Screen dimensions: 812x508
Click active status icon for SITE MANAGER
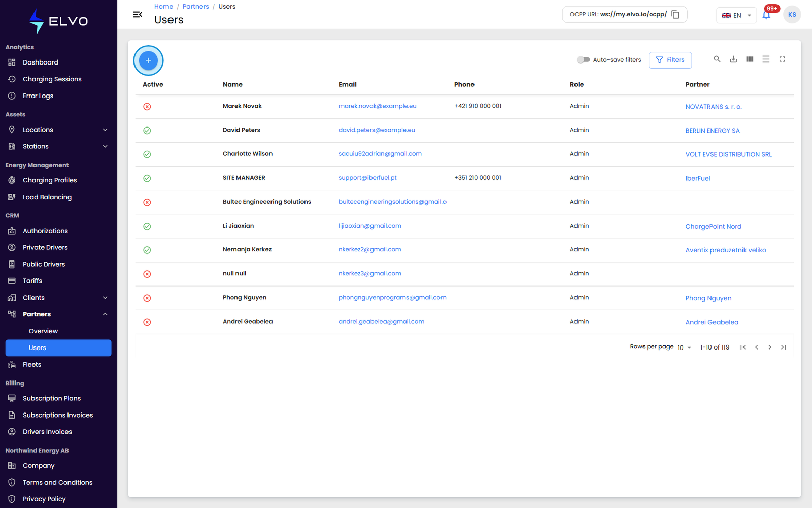[147, 178]
